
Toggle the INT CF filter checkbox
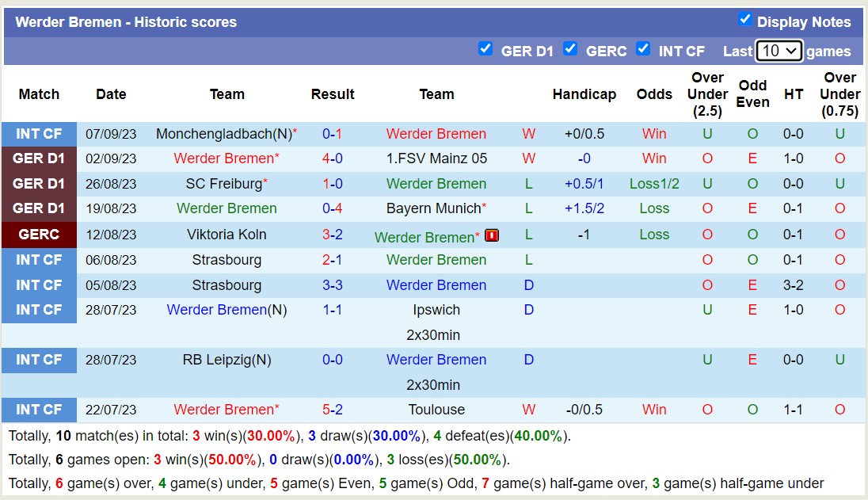click(x=643, y=49)
